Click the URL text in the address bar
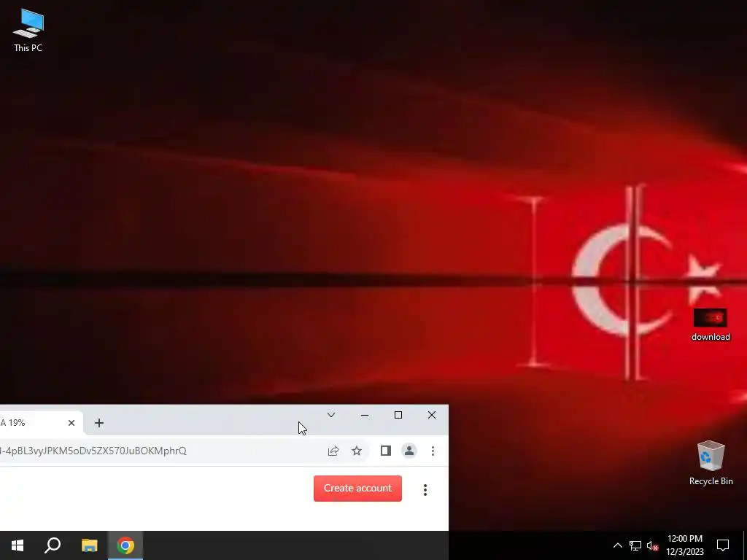Screen dimensions: 747x560 [x=93, y=451]
